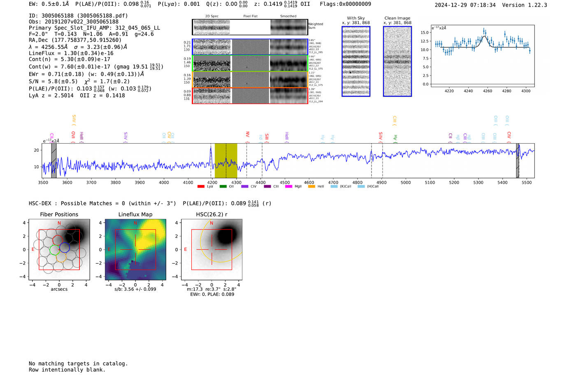Select the orange HeII legend swatch
The image size is (576, 392).
311,186
